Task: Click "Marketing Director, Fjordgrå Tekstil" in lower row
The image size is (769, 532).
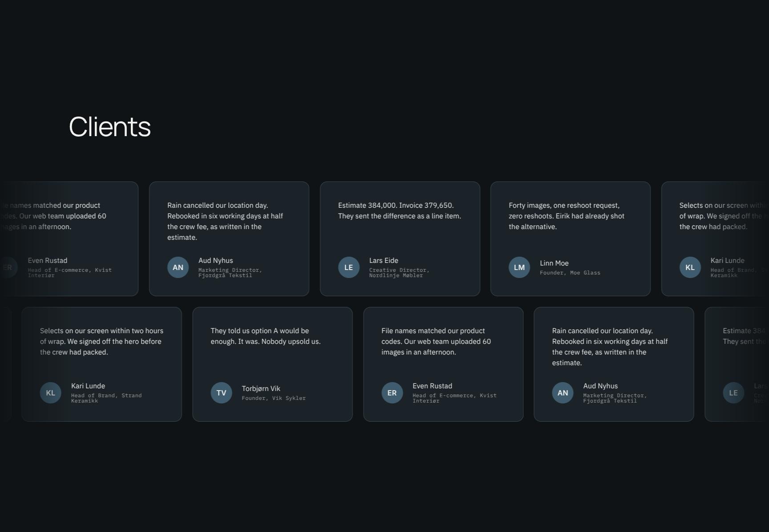Action: [615, 398]
